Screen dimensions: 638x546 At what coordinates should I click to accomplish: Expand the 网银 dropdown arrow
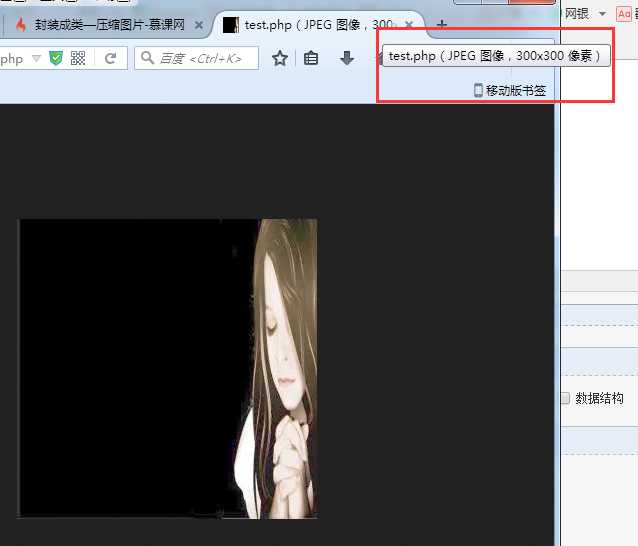pos(602,14)
